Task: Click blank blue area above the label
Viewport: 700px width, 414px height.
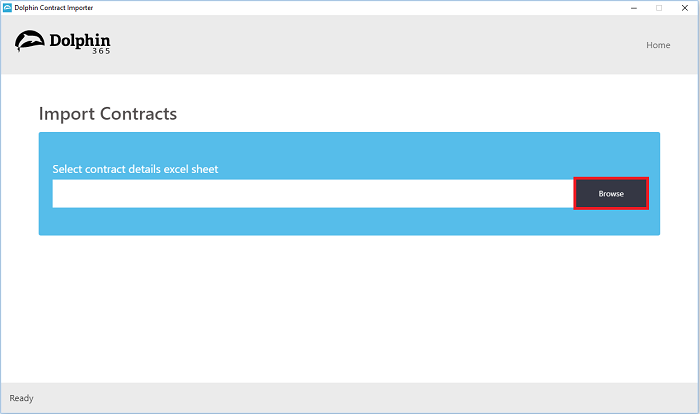Action: (349, 147)
